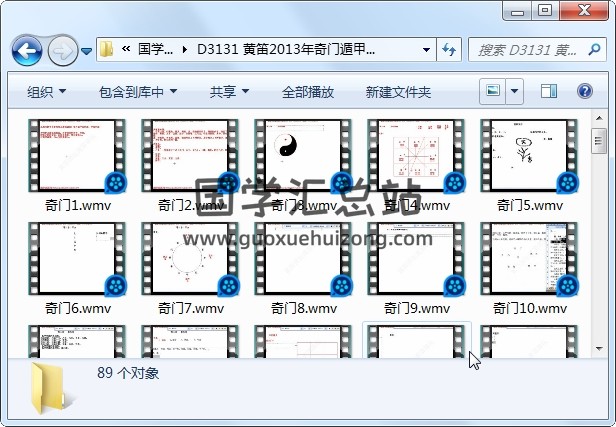Click the greyed Forward arrow button

(x=62, y=50)
